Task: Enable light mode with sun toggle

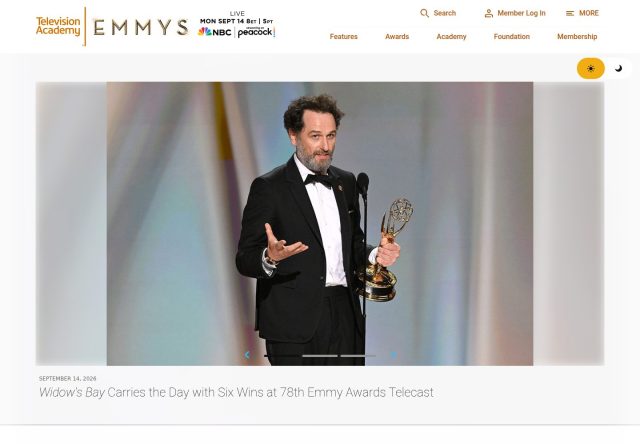Action: tap(591, 69)
